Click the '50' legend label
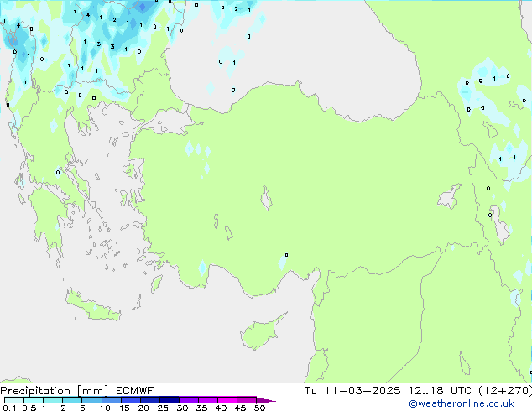This screenshot has height=411, width=532. click(x=260, y=408)
